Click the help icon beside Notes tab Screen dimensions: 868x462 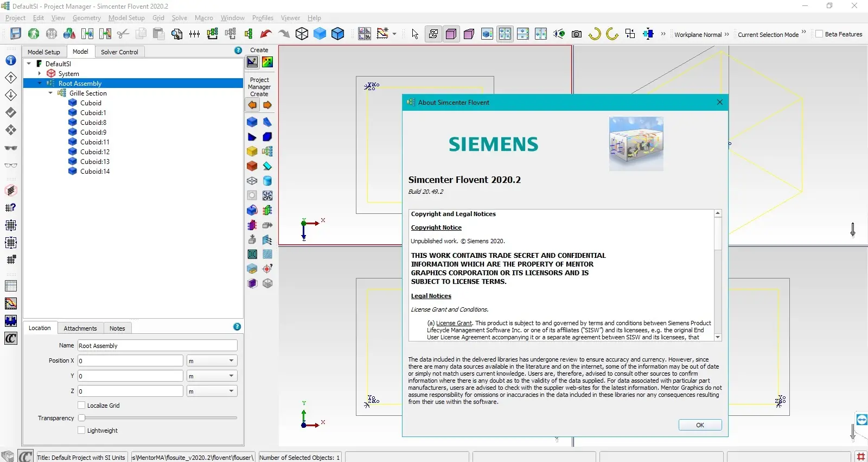tap(237, 327)
